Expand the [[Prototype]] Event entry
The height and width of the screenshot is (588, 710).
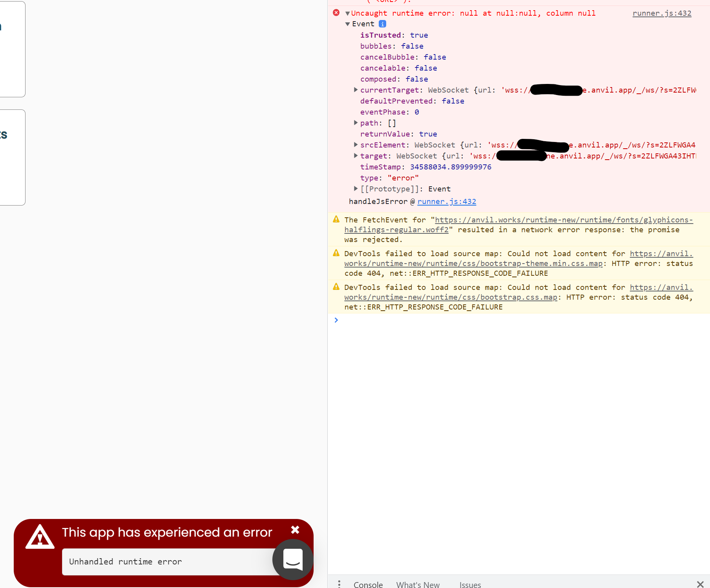pyautogui.click(x=356, y=189)
